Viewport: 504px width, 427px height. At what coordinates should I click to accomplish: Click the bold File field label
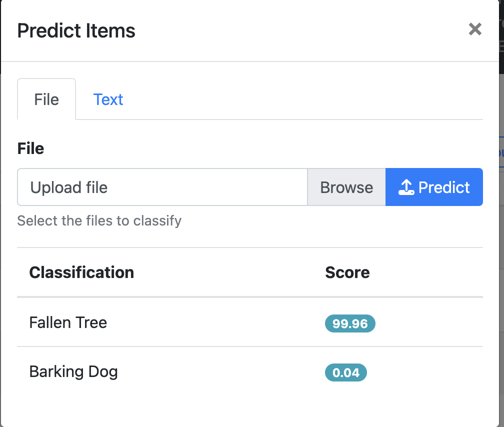coord(30,148)
